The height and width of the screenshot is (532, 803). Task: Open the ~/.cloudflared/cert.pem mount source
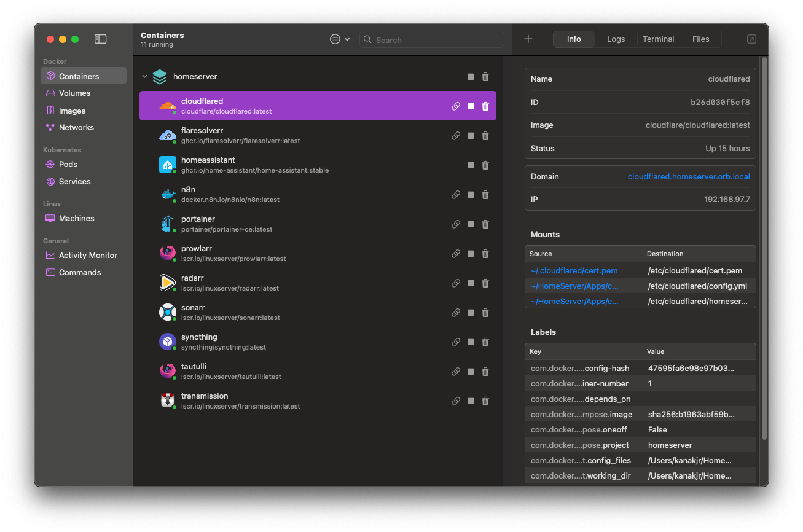coord(574,270)
